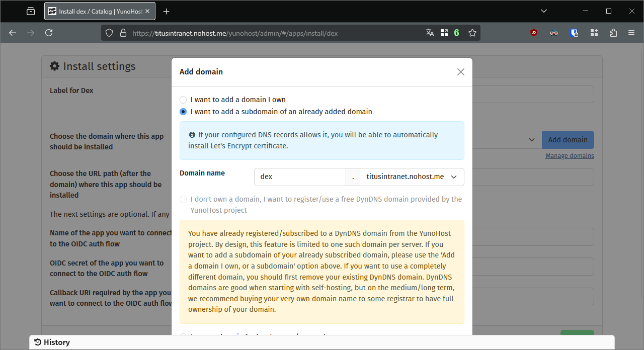Open the Firefox hamburger menu

[x=631, y=33]
